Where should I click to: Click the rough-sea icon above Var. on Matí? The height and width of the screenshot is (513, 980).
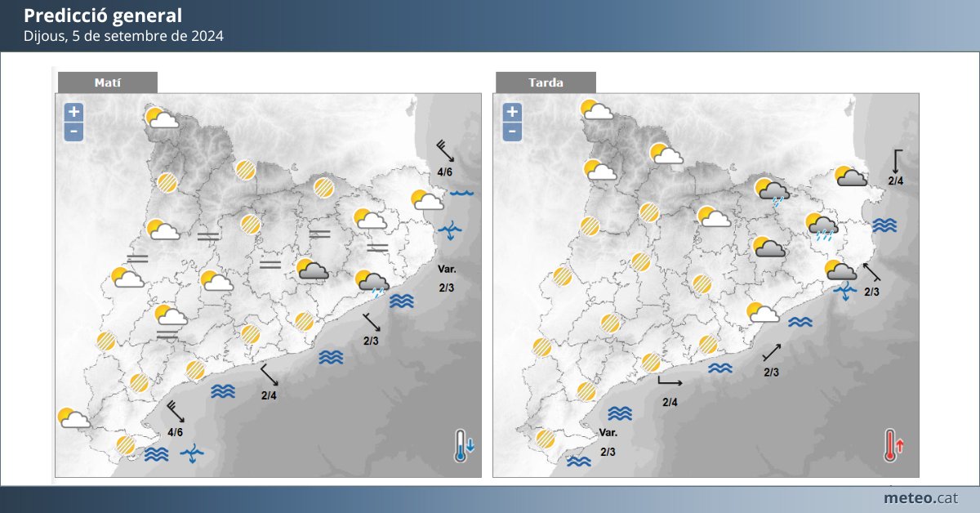tap(449, 231)
